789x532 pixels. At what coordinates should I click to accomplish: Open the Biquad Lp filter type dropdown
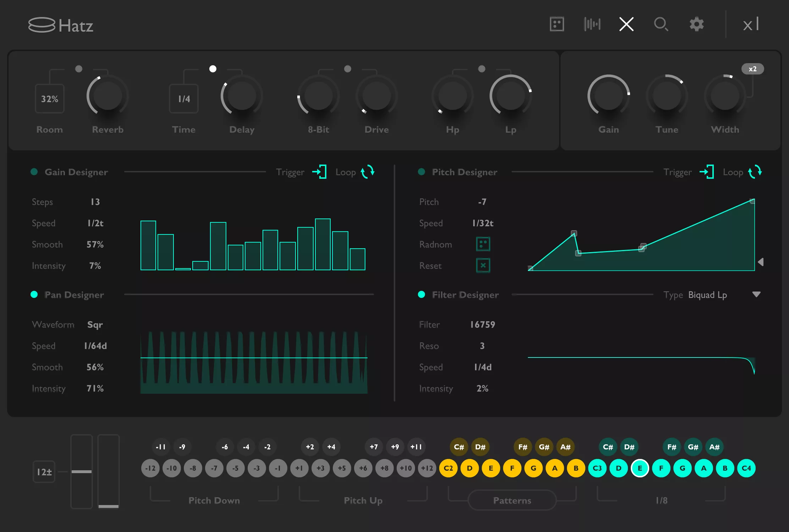(x=757, y=294)
